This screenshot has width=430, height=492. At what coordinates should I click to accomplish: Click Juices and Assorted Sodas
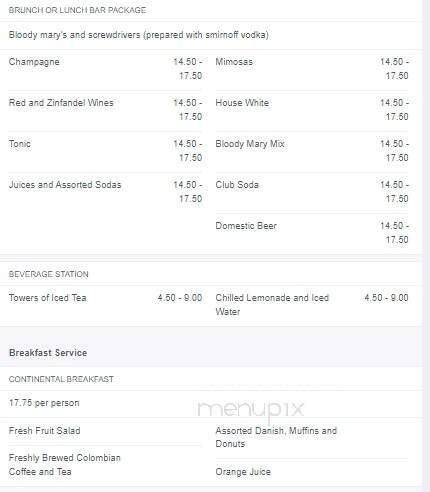(65, 185)
